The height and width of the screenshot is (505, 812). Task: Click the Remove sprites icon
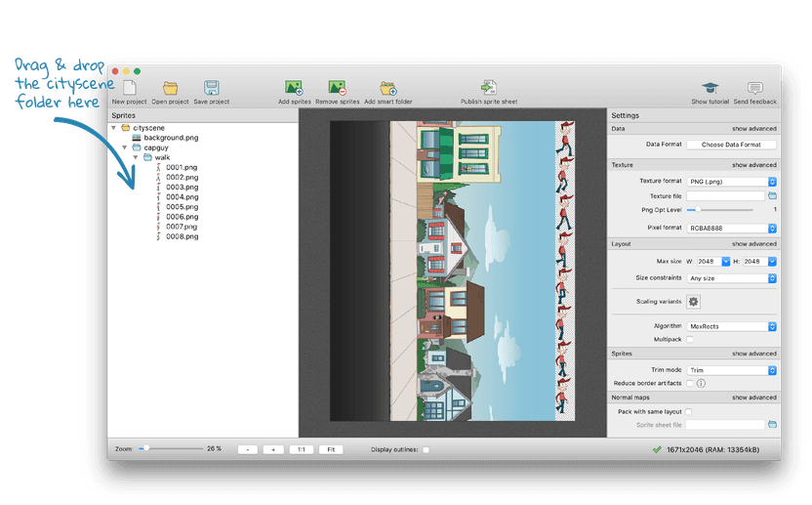click(337, 87)
